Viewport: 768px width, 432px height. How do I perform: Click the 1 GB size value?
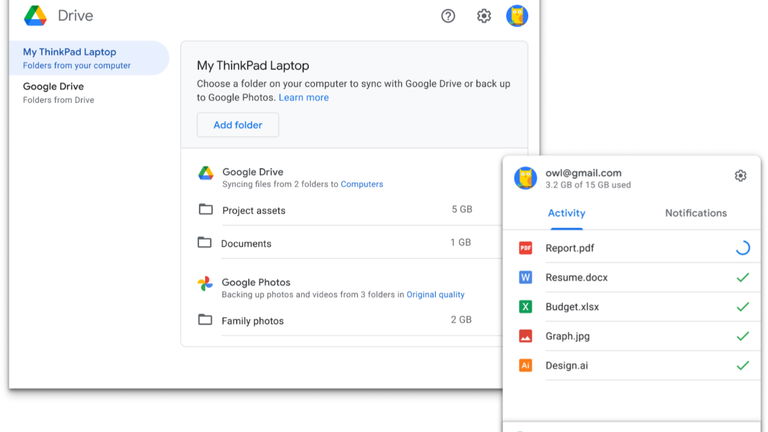460,242
